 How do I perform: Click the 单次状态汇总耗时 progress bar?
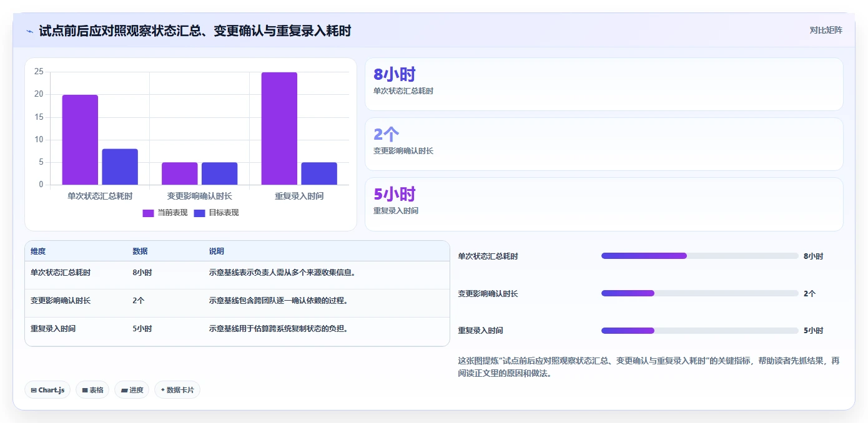[x=699, y=256]
